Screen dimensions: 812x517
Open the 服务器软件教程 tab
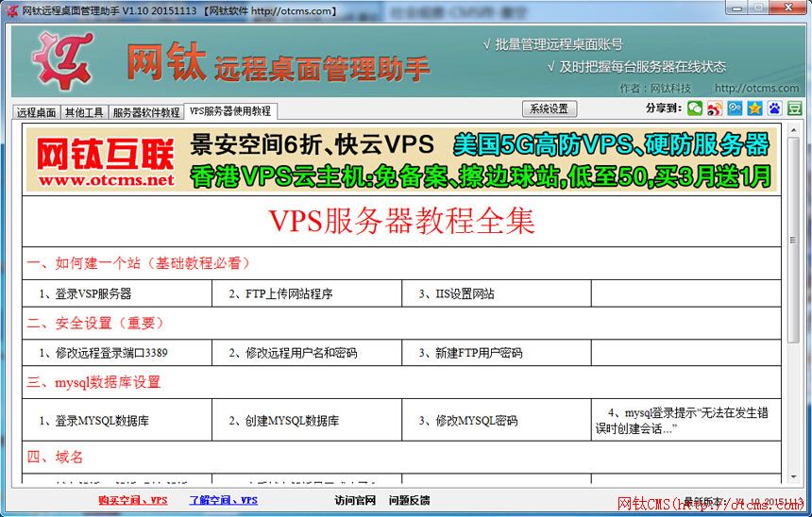pyautogui.click(x=146, y=112)
